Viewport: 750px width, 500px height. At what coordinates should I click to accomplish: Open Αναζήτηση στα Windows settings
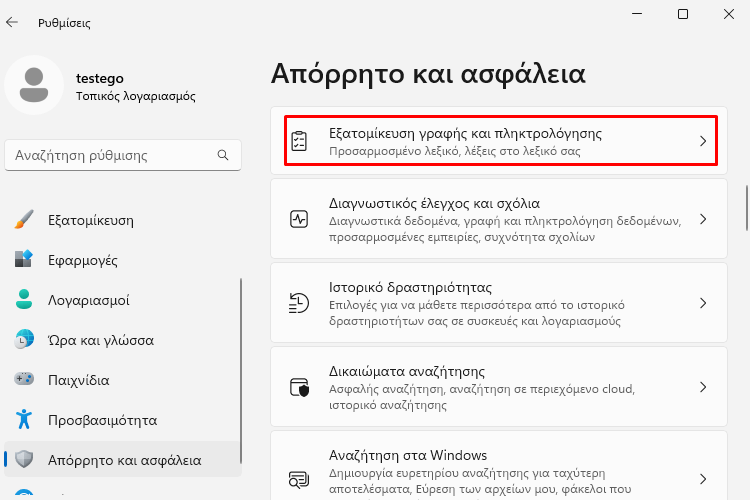point(499,466)
